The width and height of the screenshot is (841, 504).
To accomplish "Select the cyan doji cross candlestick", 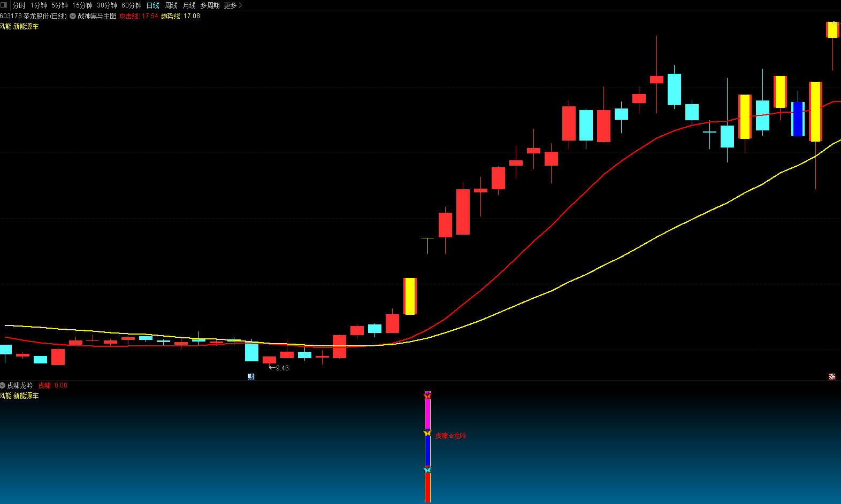I will [x=709, y=134].
